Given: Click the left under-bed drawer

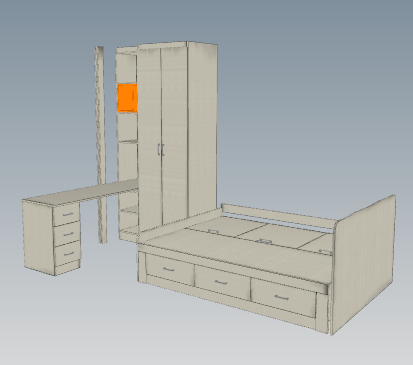Looking at the screenshot, I should coord(169,270).
